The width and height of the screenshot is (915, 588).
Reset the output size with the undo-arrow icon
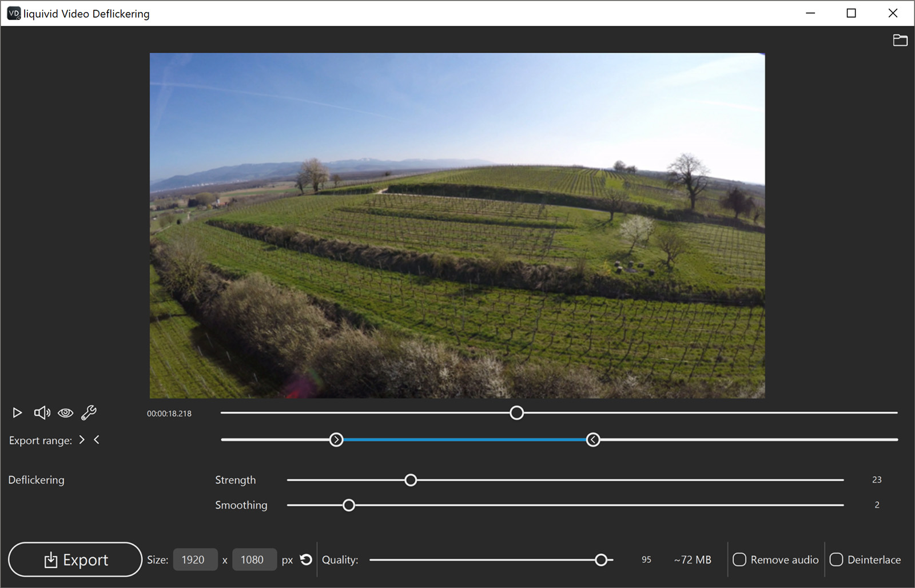tap(306, 559)
